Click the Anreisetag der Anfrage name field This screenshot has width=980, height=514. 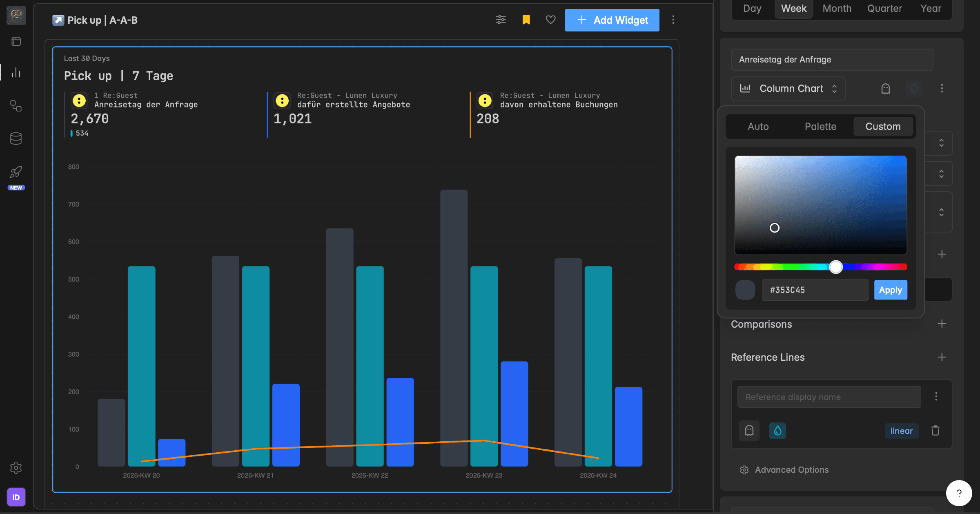point(832,60)
